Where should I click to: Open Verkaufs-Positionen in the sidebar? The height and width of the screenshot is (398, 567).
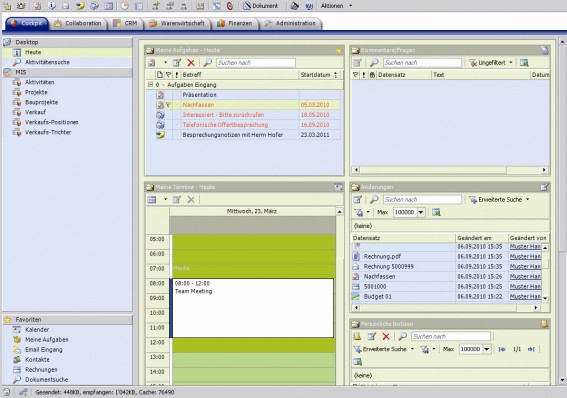point(51,122)
